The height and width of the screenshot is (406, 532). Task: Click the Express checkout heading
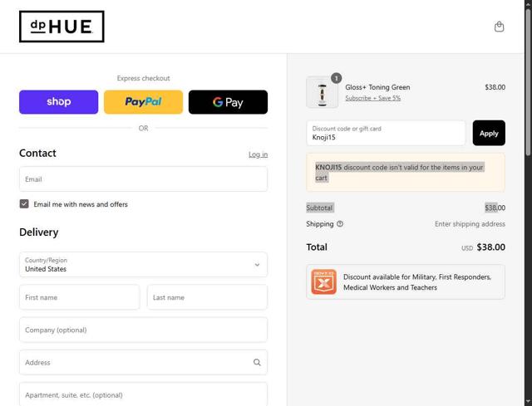coord(143,78)
